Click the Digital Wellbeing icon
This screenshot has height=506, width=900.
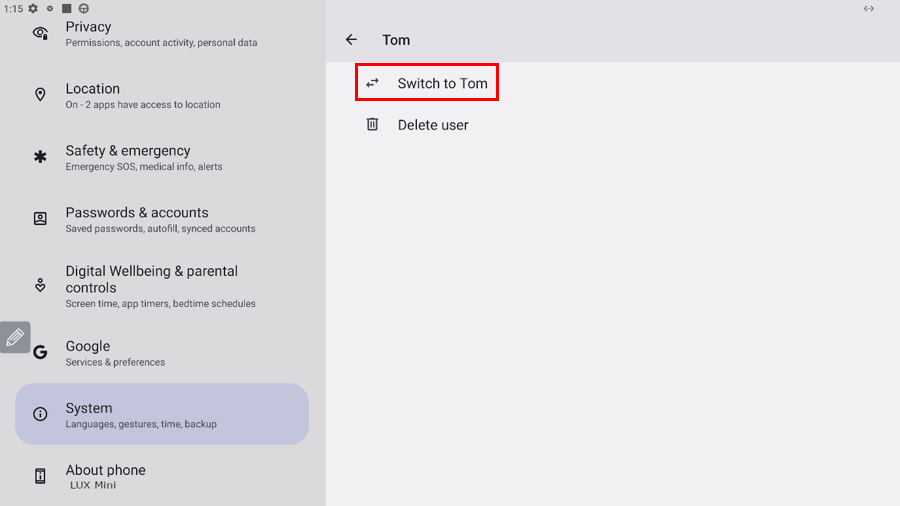[x=40, y=285]
